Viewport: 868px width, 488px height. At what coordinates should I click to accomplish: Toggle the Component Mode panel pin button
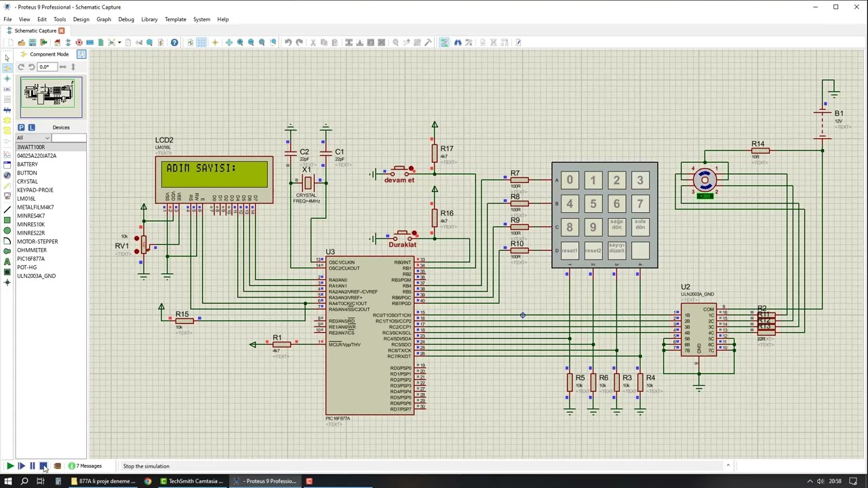pos(81,54)
